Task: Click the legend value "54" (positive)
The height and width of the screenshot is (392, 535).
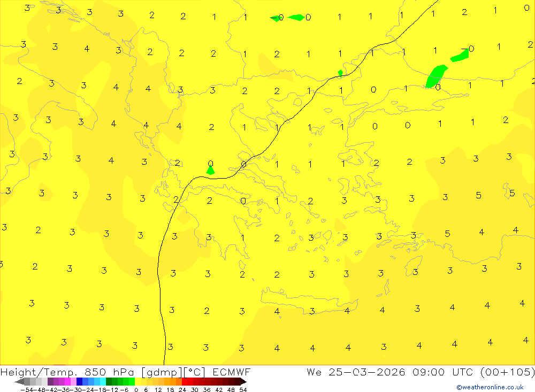Action: tap(243, 390)
